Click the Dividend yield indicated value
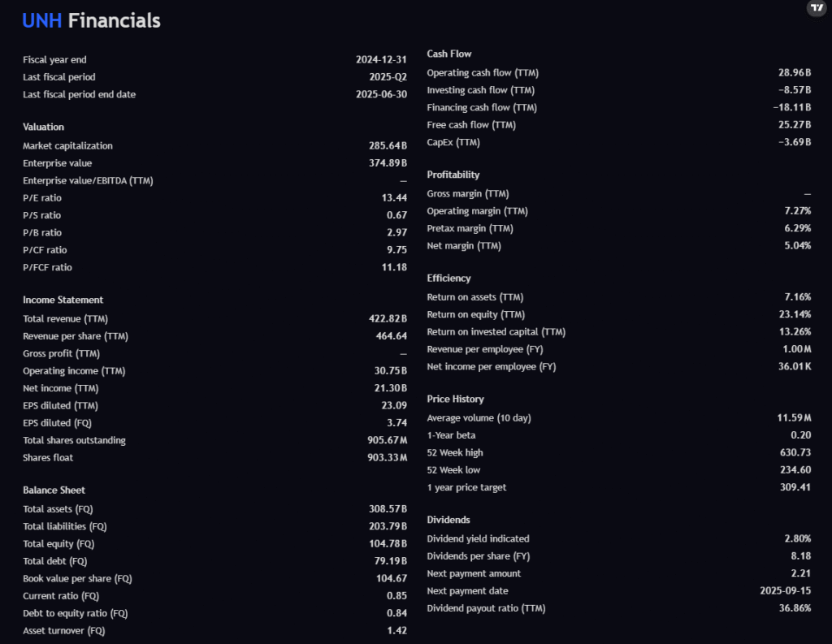Screen dimensions: 832x644 coord(797,539)
